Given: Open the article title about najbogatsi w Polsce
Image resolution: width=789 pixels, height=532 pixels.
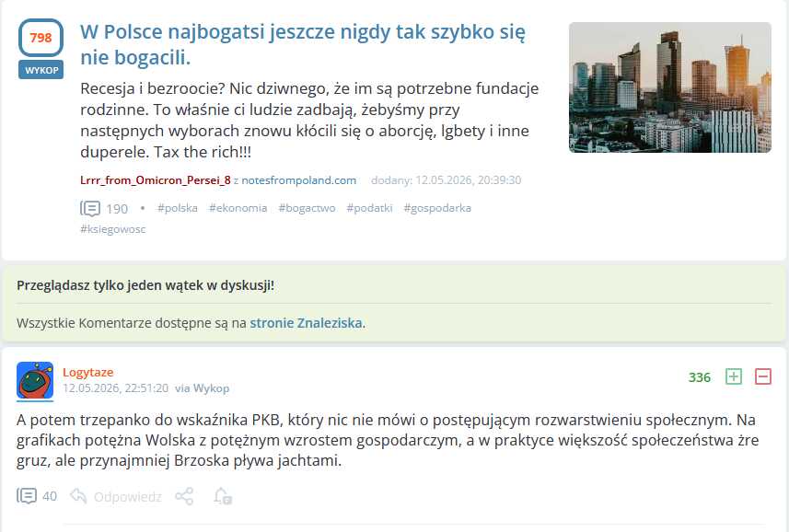Looking at the screenshot, I should click(x=303, y=44).
